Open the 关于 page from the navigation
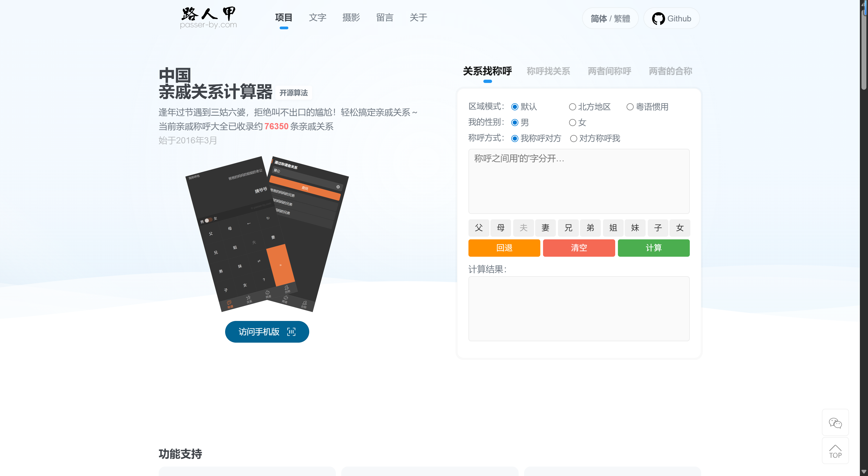Image resolution: width=868 pixels, height=476 pixels. tap(418, 18)
